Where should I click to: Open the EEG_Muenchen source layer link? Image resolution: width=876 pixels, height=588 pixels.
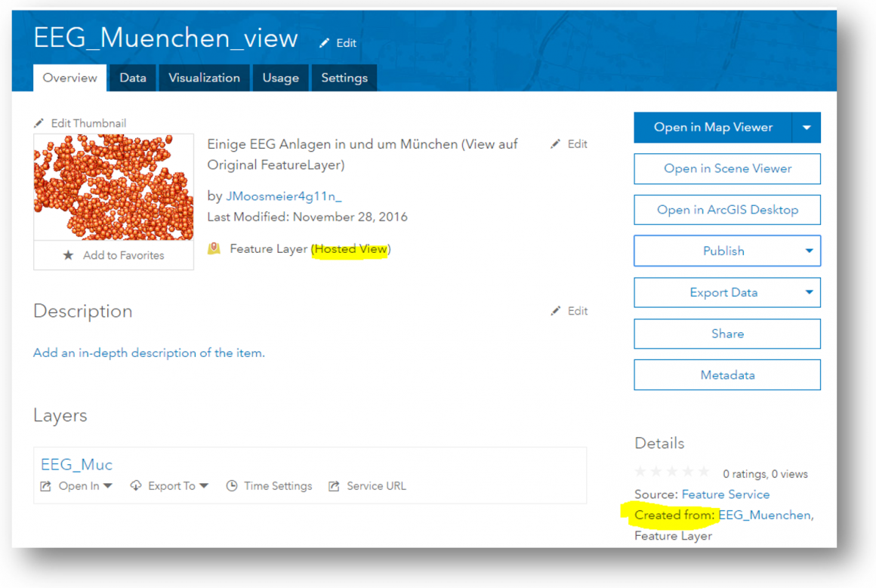765,515
